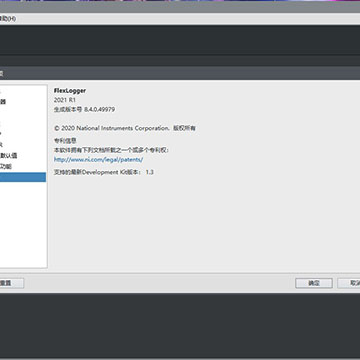Select the highlighted blue category row
This screenshot has height=360, width=360.
23,177
